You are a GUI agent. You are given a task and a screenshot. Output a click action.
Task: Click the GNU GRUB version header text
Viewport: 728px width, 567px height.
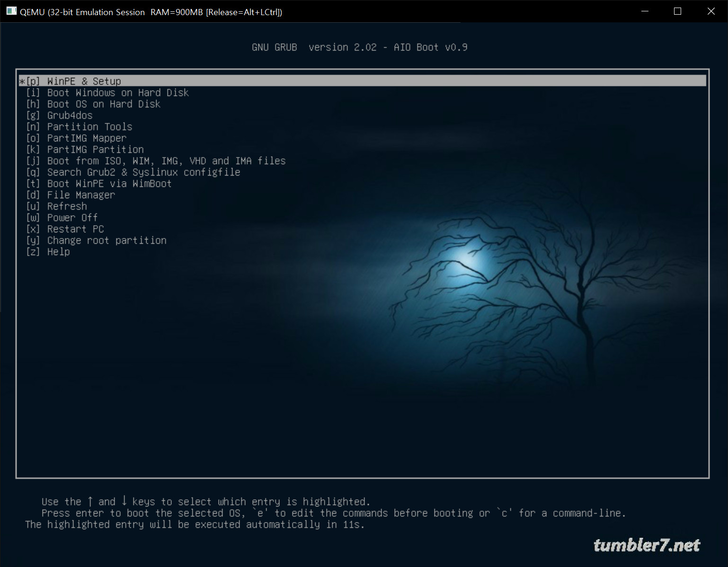(360, 47)
